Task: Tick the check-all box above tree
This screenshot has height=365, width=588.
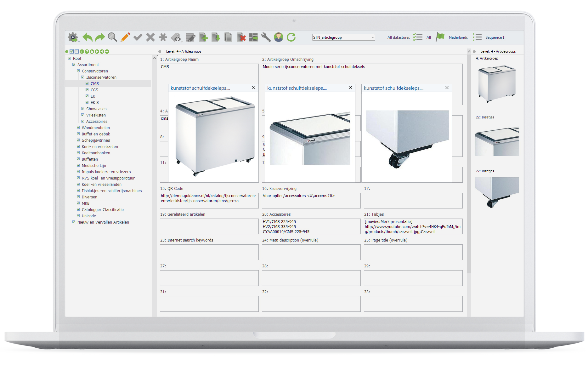Action: (x=72, y=52)
